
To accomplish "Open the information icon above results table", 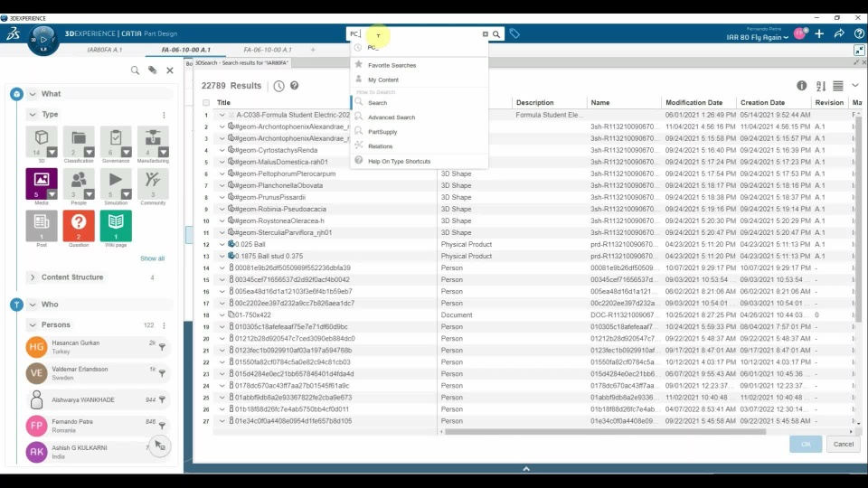I will click(x=802, y=85).
